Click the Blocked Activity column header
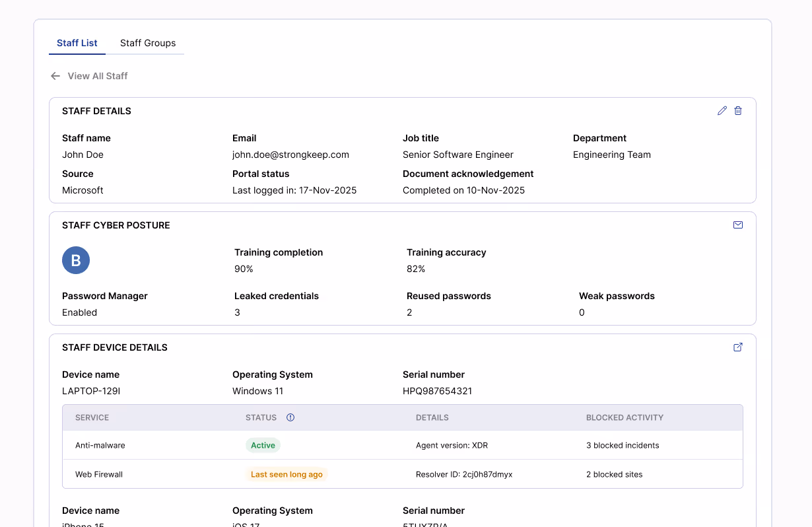Image resolution: width=812 pixels, height=527 pixels. coord(625,417)
